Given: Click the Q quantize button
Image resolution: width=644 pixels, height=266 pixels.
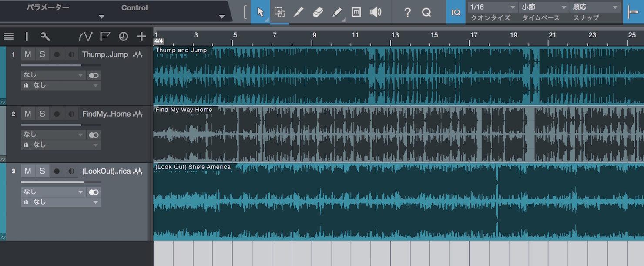Looking at the screenshot, I should pos(426,12).
